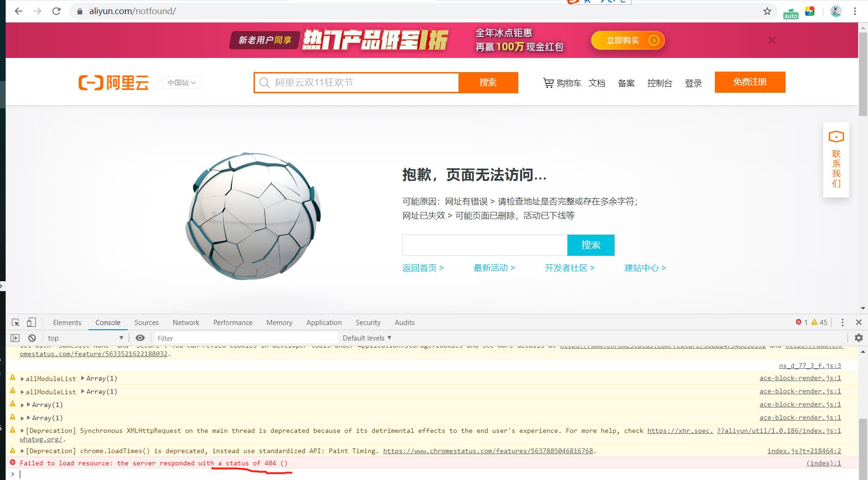Create a live expression with the eye icon
868x480 pixels.
(140, 338)
